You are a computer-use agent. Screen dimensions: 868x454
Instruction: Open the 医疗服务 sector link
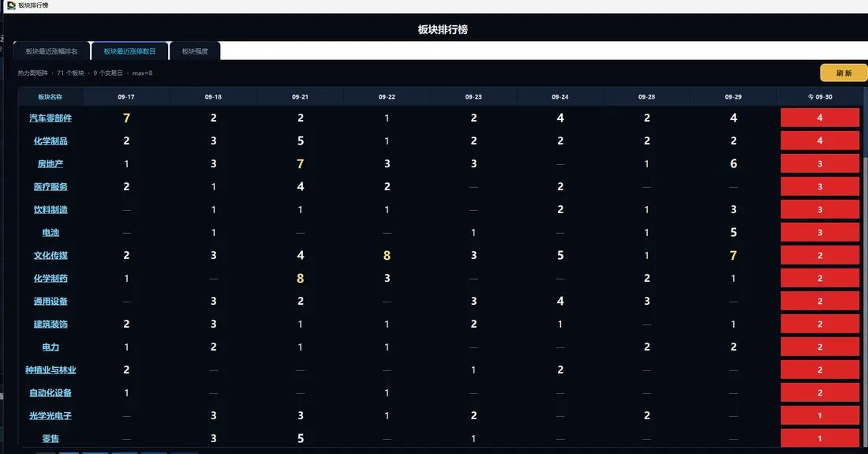(x=51, y=186)
